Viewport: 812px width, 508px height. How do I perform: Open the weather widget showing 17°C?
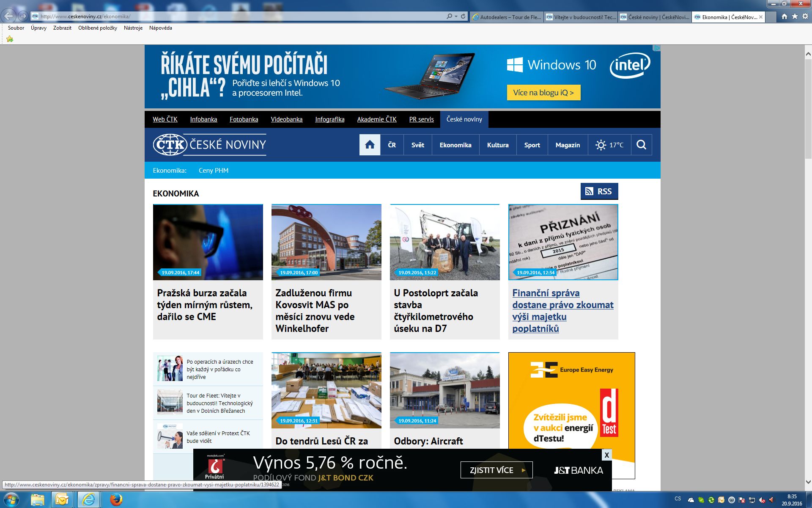tap(609, 145)
